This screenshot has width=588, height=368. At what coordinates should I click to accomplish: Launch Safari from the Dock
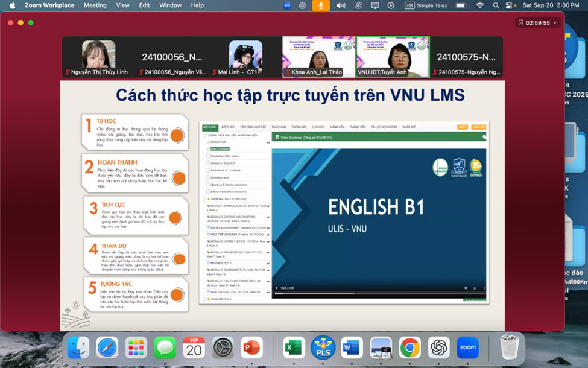click(107, 347)
